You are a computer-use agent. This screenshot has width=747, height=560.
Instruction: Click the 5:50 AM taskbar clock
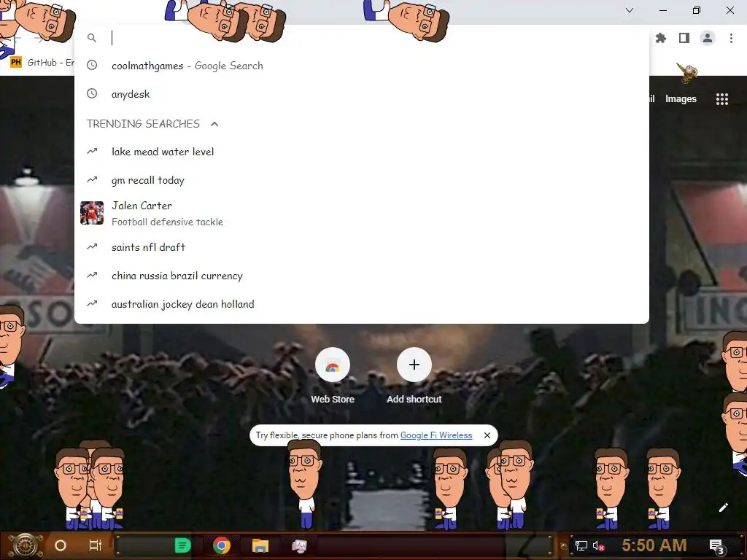654,545
